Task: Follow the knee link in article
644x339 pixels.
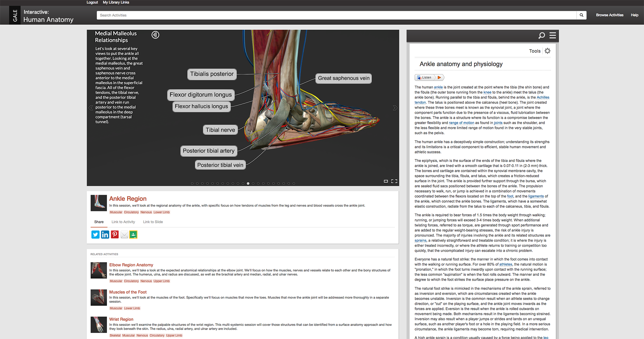Action: point(487,92)
